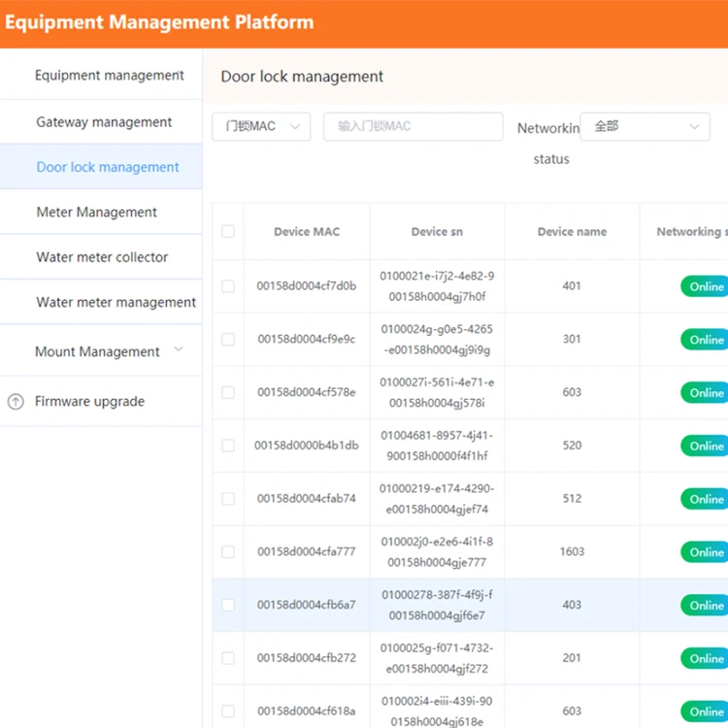Tick the checkbox for device name 520
The height and width of the screenshot is (728, 728).
click(228, 446)
